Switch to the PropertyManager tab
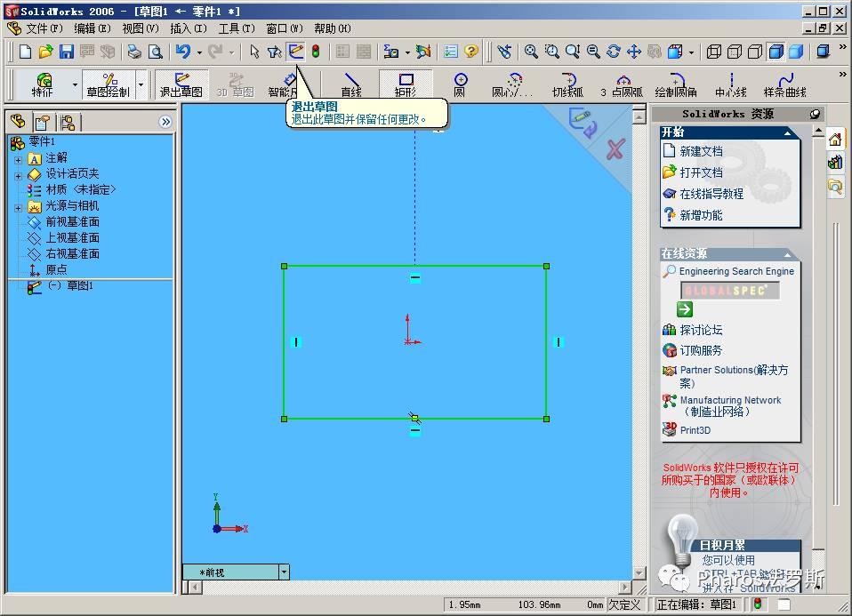This screenshot has height=616, width=852. coord(43,122)
